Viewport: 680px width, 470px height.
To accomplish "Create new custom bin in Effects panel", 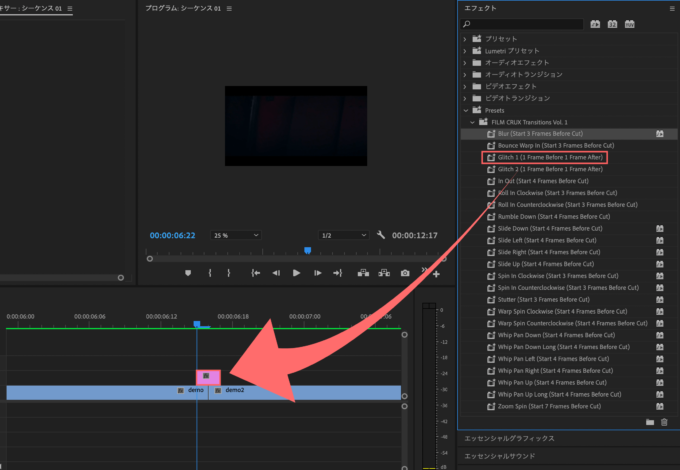I will click(x=650, y=422).
